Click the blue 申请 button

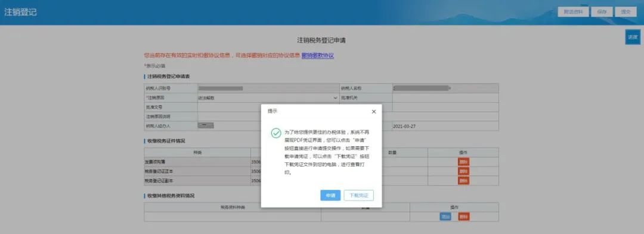tap(330, 196)
